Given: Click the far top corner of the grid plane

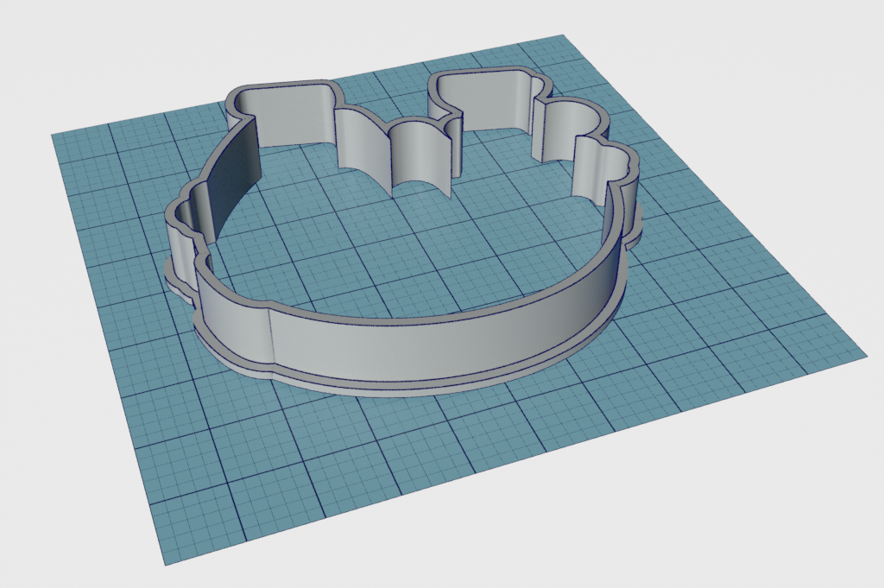Looking at the screenshot, I should click(x=565, y=35).
